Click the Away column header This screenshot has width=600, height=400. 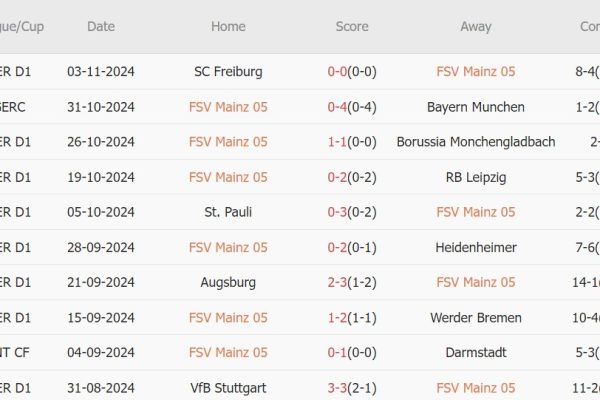(x=475, y=27)
